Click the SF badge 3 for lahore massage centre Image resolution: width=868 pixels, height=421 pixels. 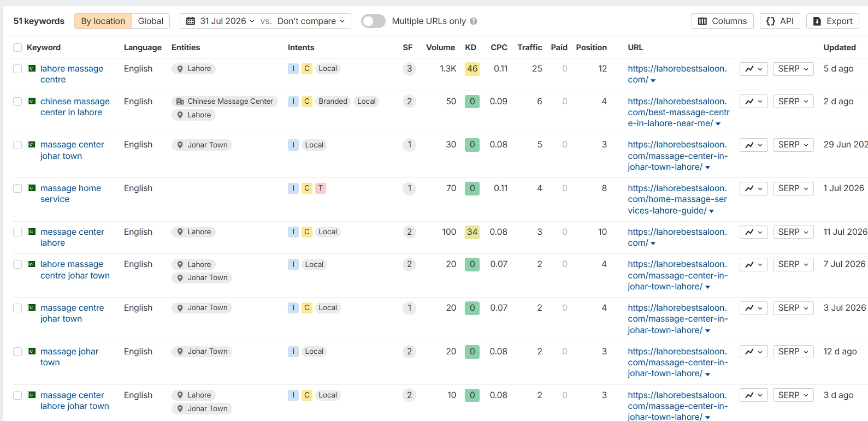(409, 69)
